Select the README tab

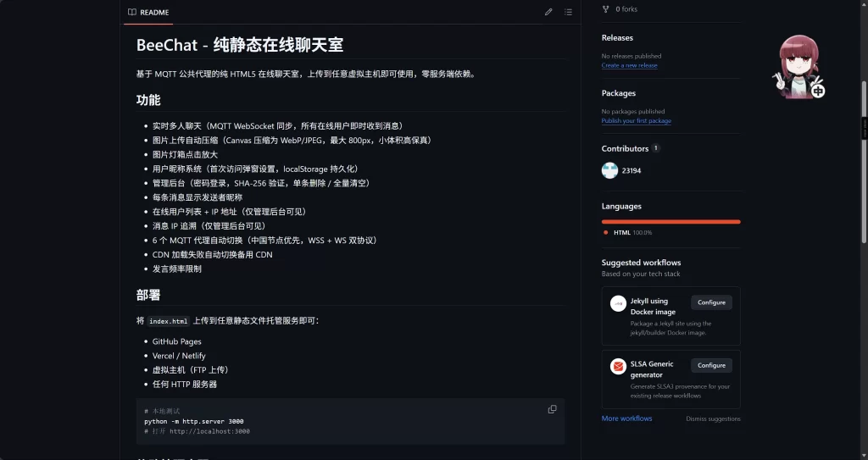coord(148,12)
